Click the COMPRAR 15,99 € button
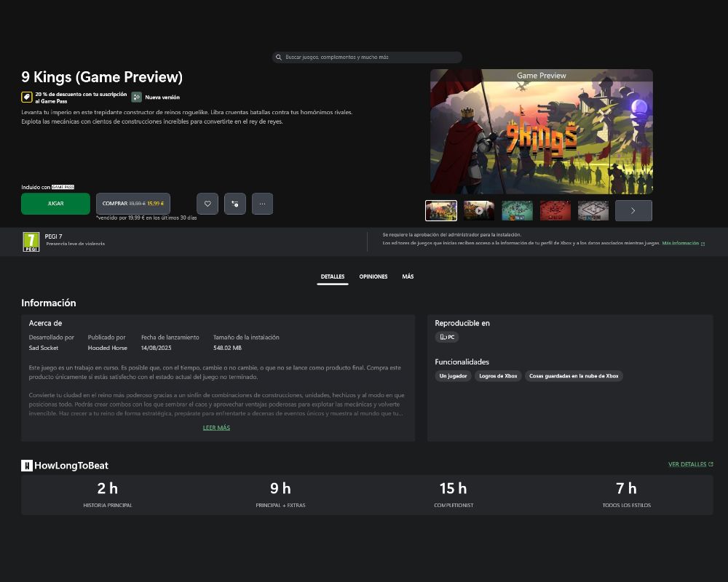The image size is (728, 582). (133, 204)
